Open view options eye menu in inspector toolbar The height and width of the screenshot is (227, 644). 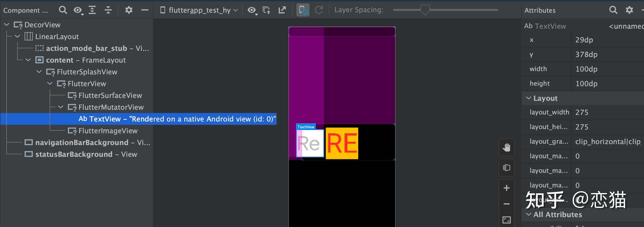click(252, 10)
